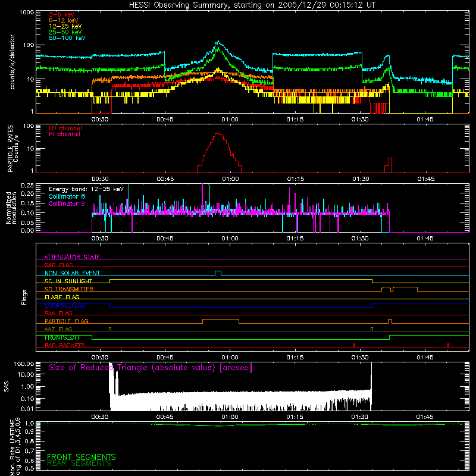Image resolution: width=476 pixels, height=476 pixels.
Task: Select the FLARE_FLAG label
Action: click(x=62, y=297)
